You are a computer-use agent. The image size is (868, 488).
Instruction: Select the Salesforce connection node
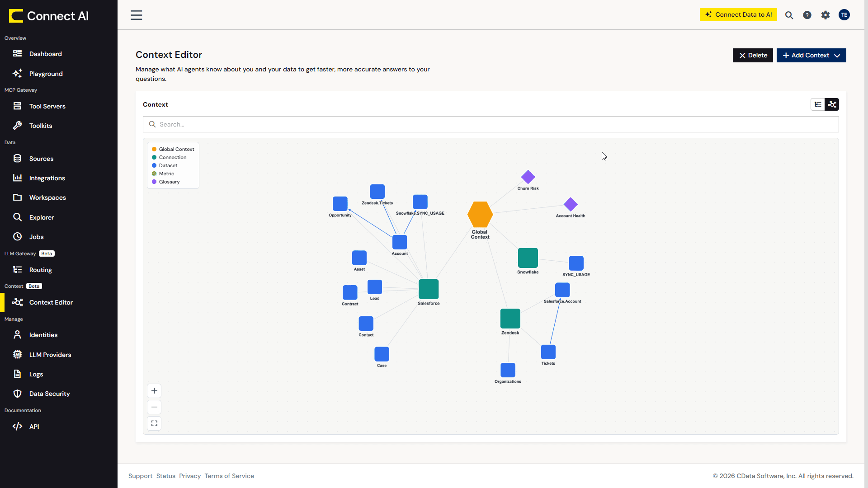[x=429, y=289]
